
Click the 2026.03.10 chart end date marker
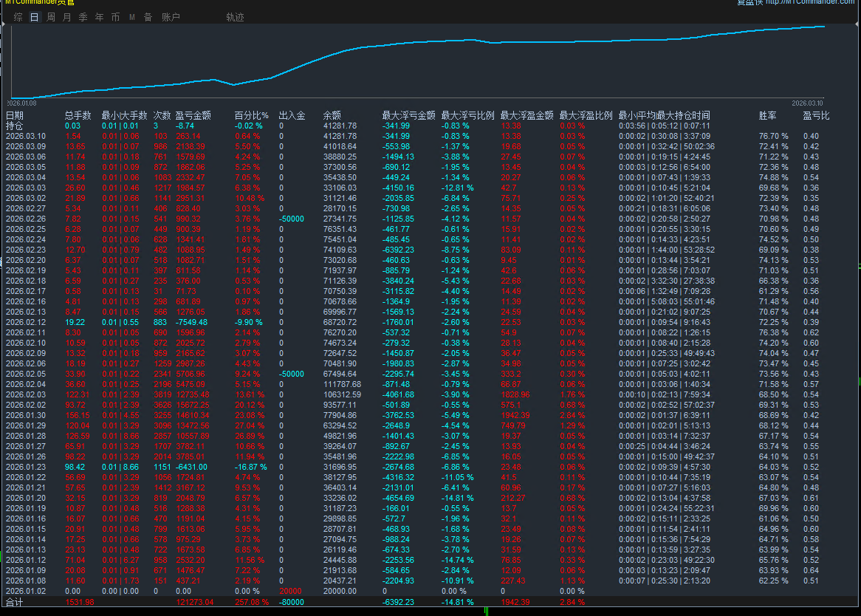(x=806, y=103)
